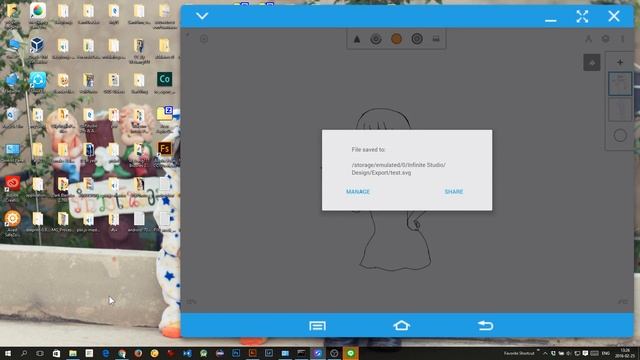
Task: Open the folder with blue '2' badge
Action: 164,113
